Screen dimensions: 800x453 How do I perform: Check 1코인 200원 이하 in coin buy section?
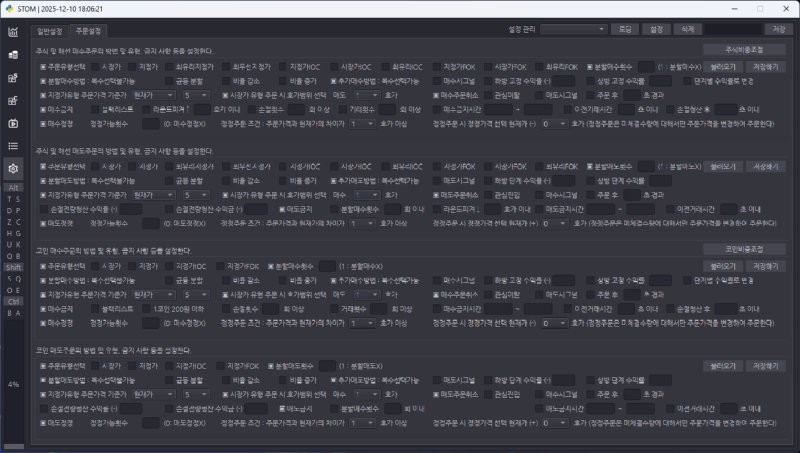pos(173,309)
